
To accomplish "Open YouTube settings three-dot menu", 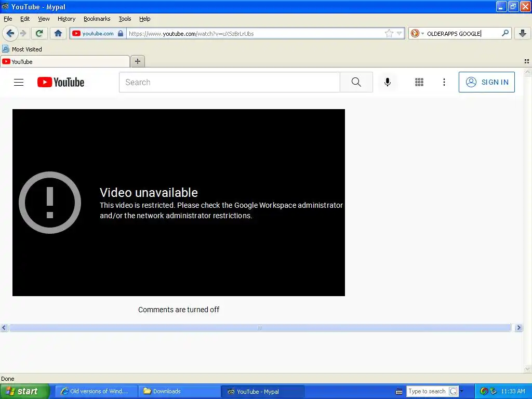I will (444, 82).
